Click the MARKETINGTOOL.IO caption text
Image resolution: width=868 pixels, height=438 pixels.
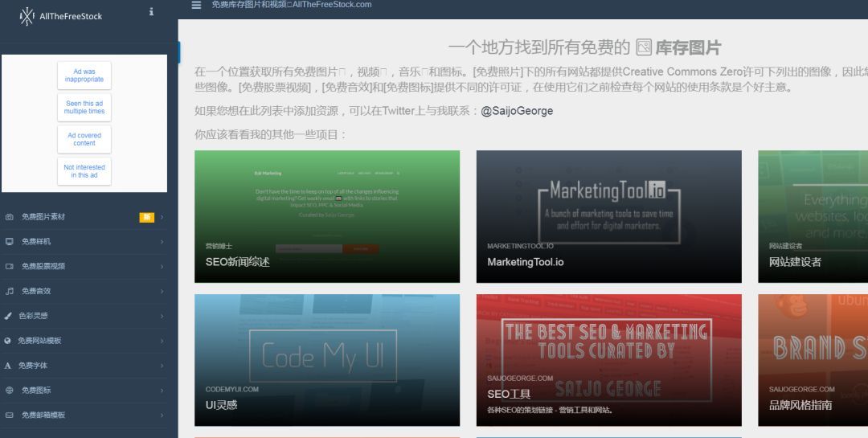click(x=520, y=246)
